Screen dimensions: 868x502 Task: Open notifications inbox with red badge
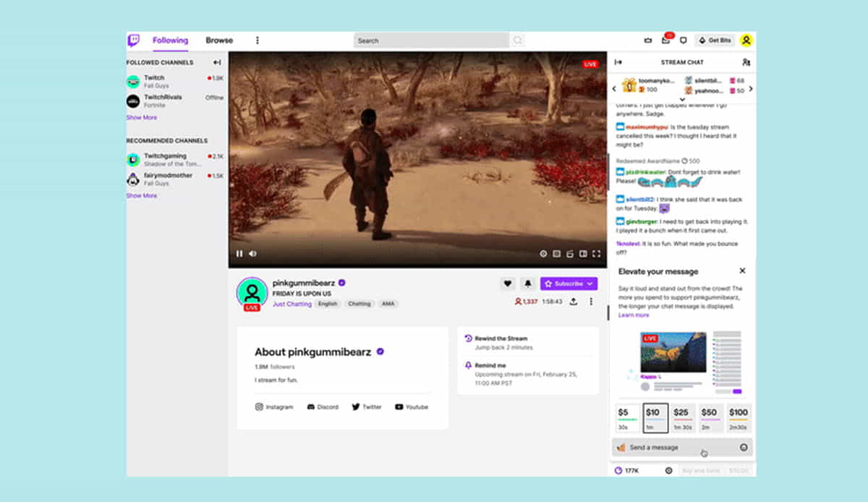[666, 41]
